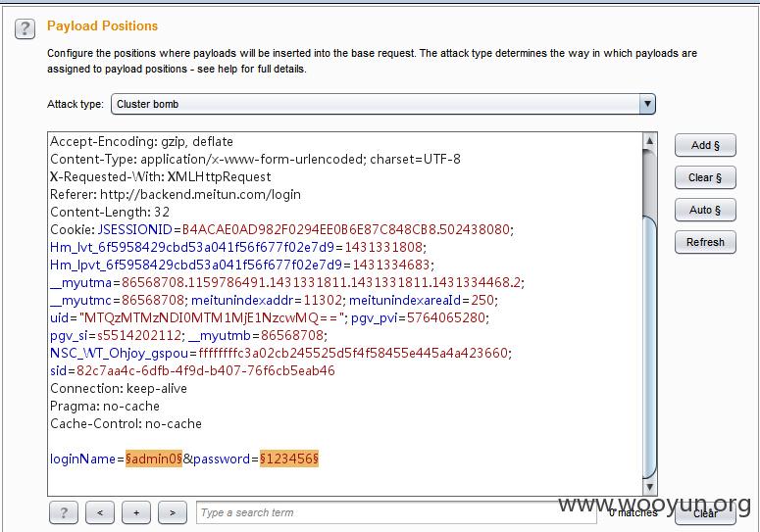Click the uid cookie value
The height and width of the screenshot is (532, 760).
[213, 317]
